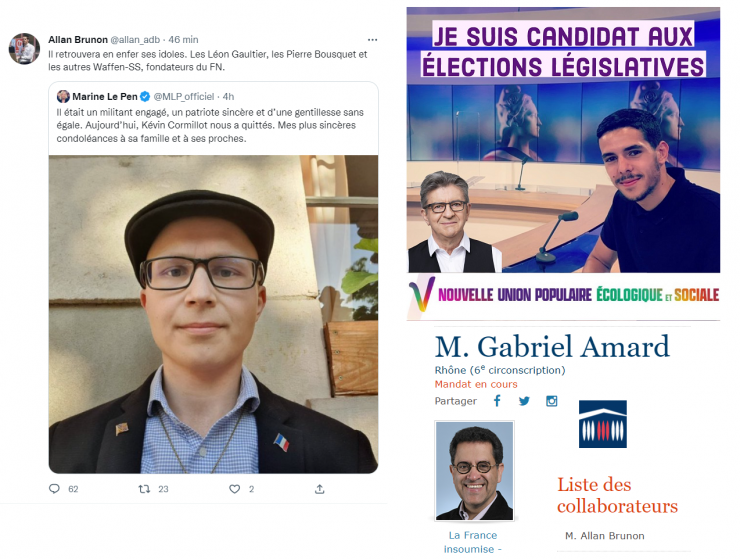Click the reply speech bubble icon

pyautogui.click(x=54, y=489)
